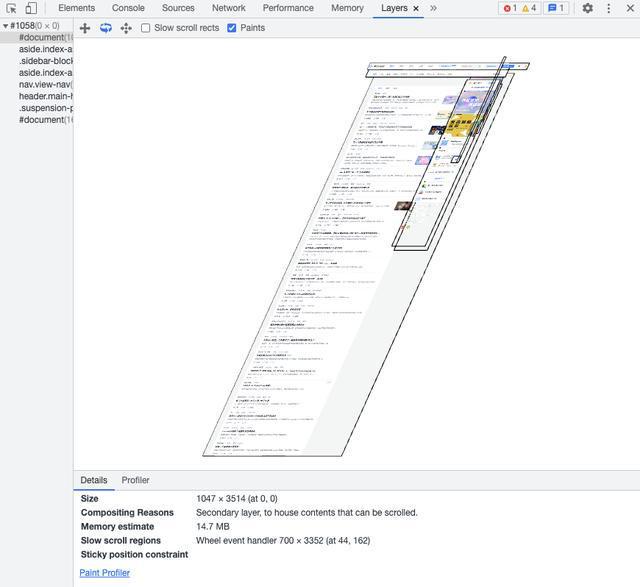The height and width of the screenshot is (587, 640).
Task: Collapse the #1058 root tree node
Action: (5, 26)
